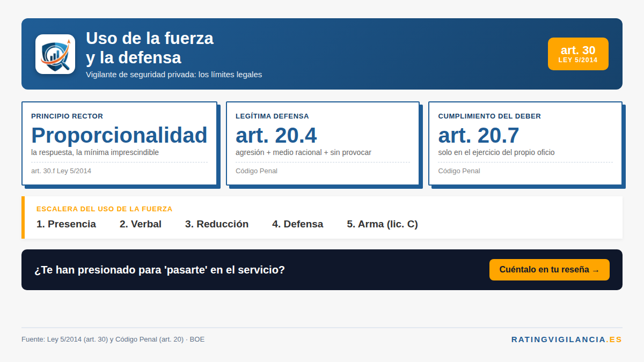Click the 'art. 20.7' heading
The height and width of the screenshot is (362, 644).
[x=479, y=135]
